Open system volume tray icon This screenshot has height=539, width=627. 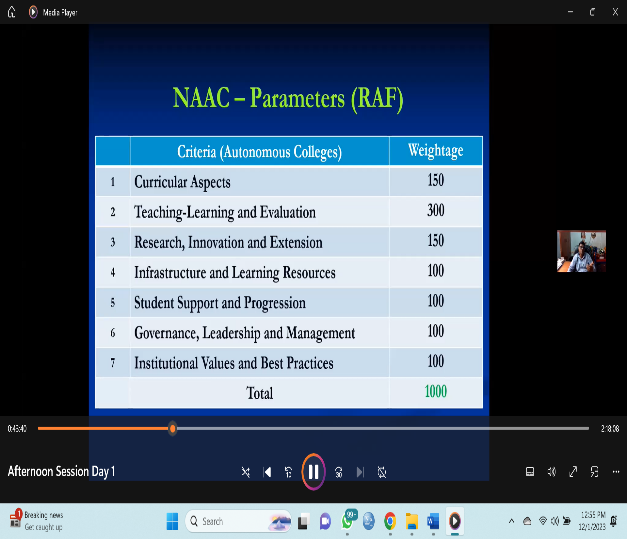point(555,521)
